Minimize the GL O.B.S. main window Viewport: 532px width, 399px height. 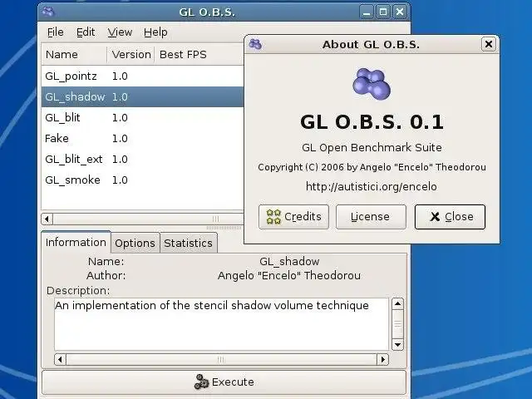click(x=367, y=12)
